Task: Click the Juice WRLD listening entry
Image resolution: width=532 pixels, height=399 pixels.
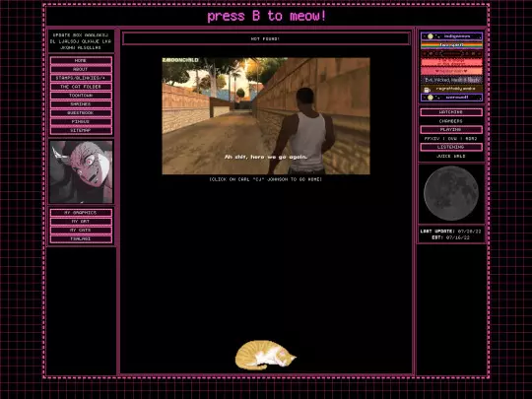Action: [x=451, y=156]
